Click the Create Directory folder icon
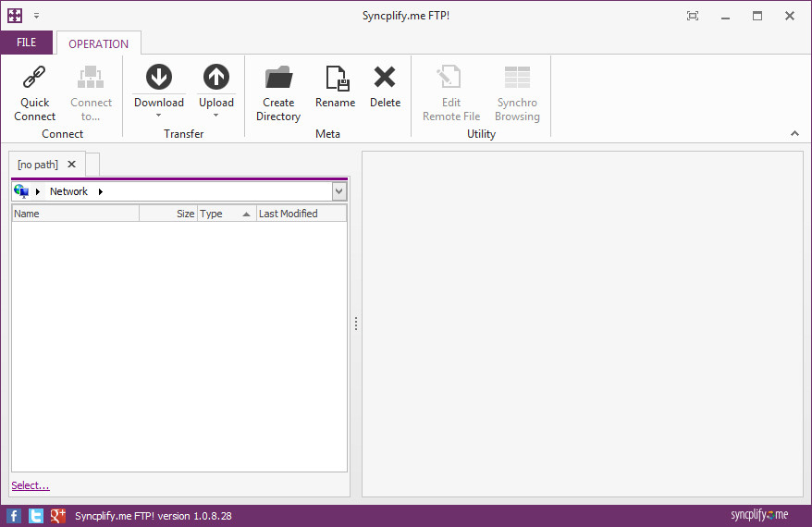This screenshot has width=812, height=527. click(x=278, y=77)
